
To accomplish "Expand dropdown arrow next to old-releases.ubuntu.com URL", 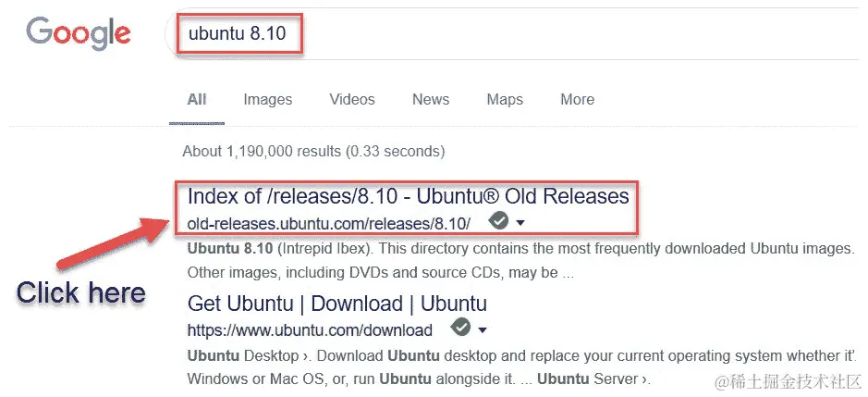I will (x=520, y=223).
